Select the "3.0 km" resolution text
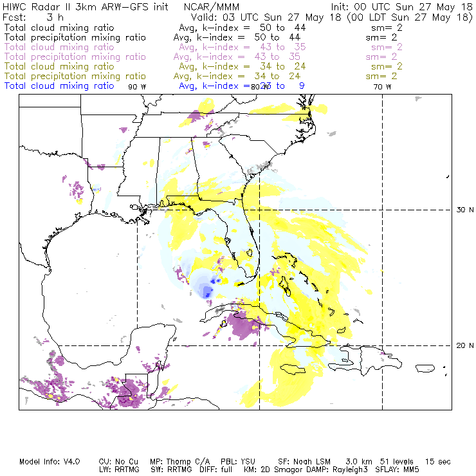476x476 pixels. 358,462
